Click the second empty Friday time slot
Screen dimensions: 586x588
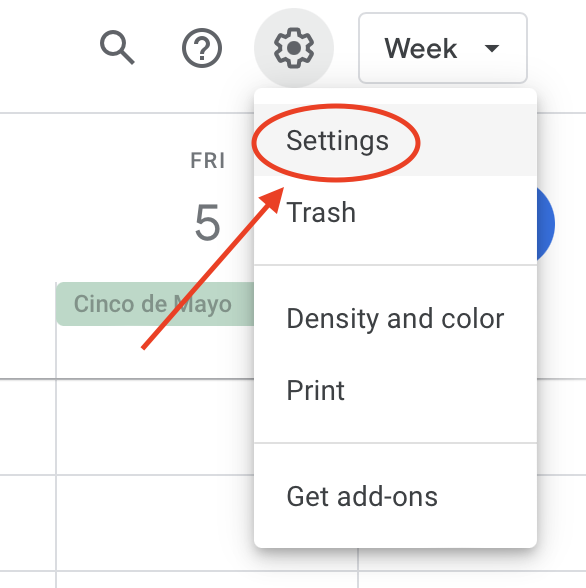coord(155,523)
